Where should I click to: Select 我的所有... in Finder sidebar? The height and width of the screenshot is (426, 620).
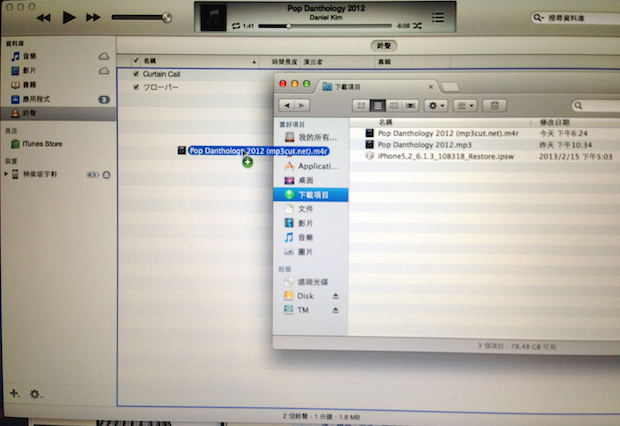click(311, 137)
